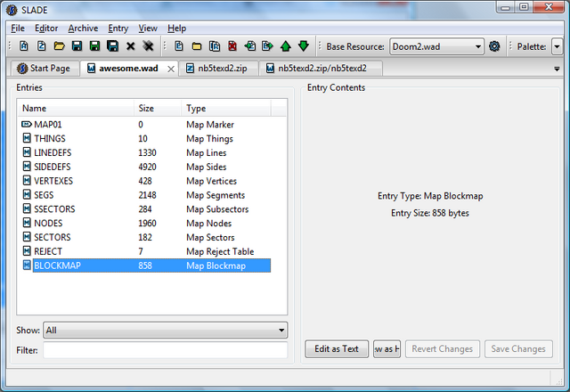Click the size value 1330
Screen dimensions: 570x392
pos(147,152)
